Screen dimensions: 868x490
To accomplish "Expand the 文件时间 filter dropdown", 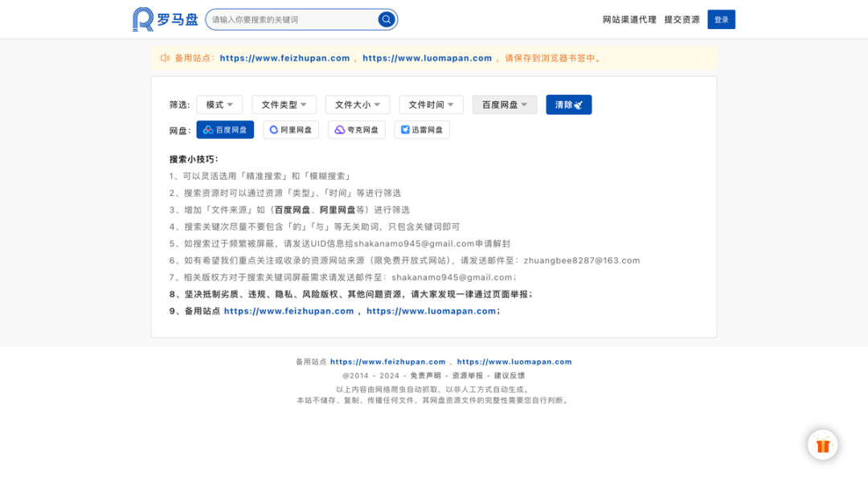I will click(432, 104).
